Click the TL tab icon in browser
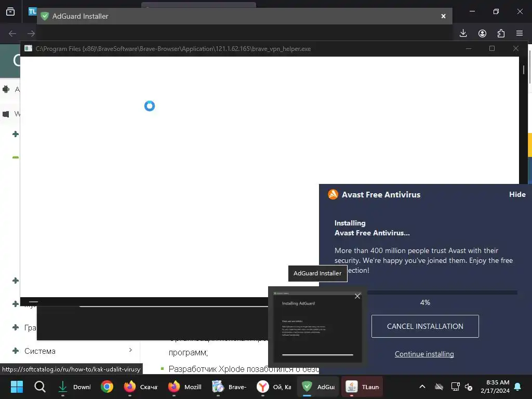This screenshot has width=532, height=399. (x=32, y=11)
